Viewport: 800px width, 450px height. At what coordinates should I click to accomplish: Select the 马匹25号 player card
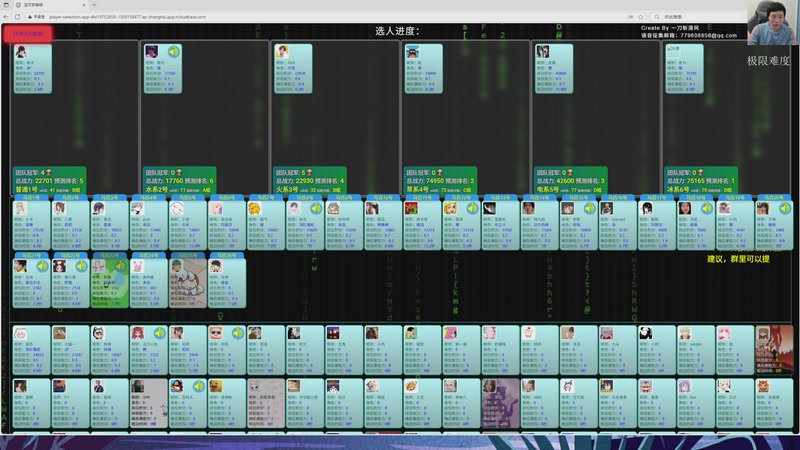coord(188,283)
